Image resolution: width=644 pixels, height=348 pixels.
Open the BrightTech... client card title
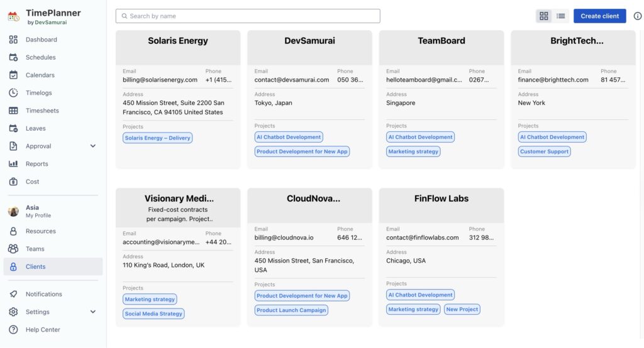point(577,41)
